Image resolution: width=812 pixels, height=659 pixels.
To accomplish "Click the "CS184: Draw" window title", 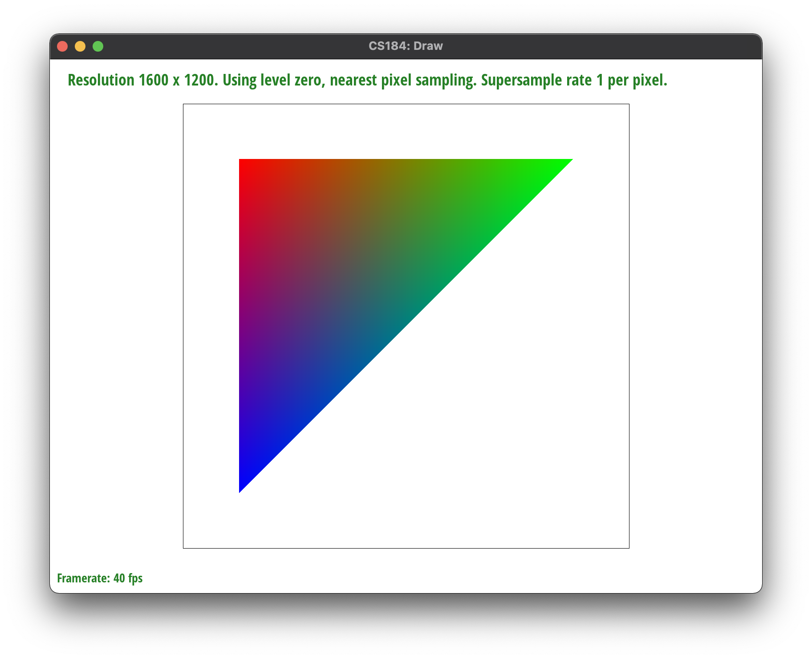I will pos(406,46).
